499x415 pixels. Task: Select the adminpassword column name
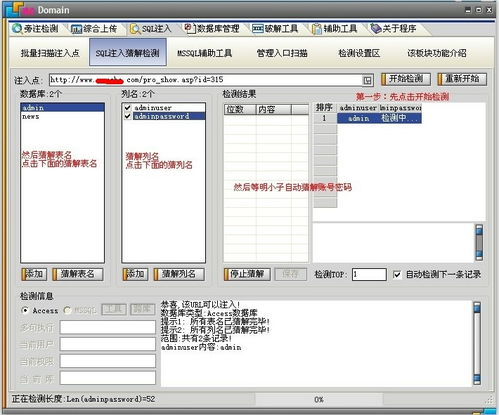click(x=162, y=116)
